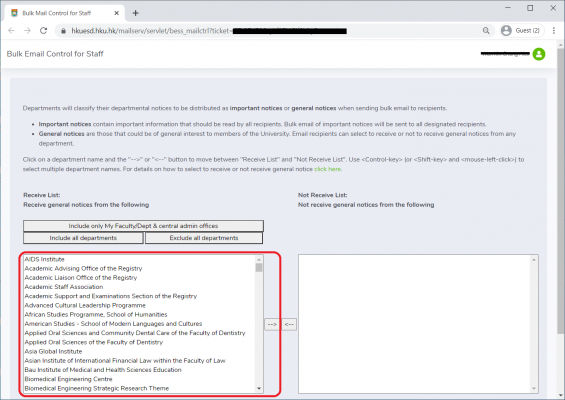Viewport: 565px width, 400px height.
Task: Select Academic Support and Examinations Section entry
Action: [x=139, y=296]
